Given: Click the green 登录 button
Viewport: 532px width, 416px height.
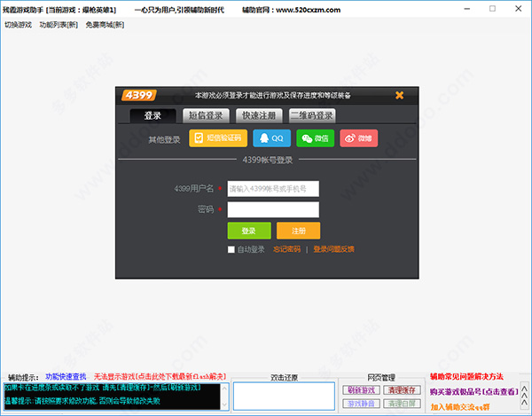Looking at the screenshot, I should (x=249, y=231).
